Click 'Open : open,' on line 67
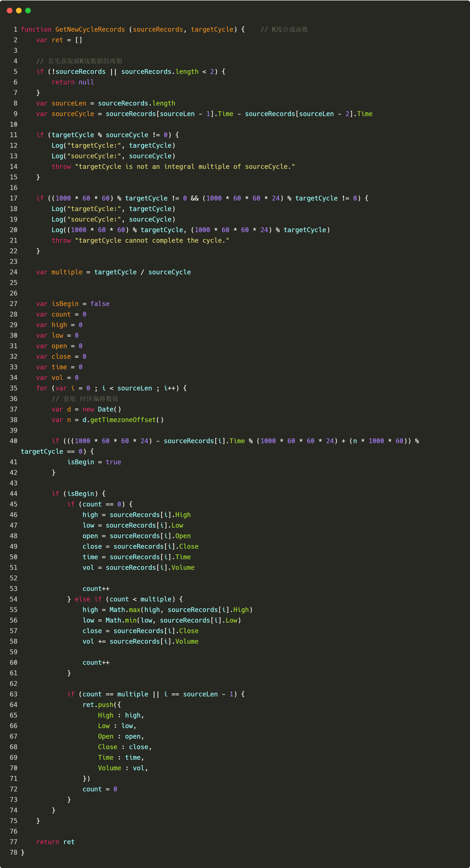The image size is (470, 868). [121, 737]
